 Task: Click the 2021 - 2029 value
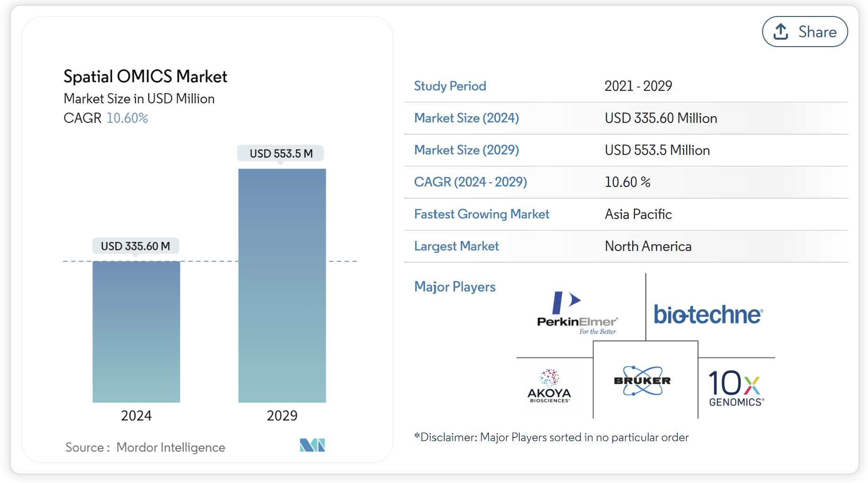[x=638, y=86]
